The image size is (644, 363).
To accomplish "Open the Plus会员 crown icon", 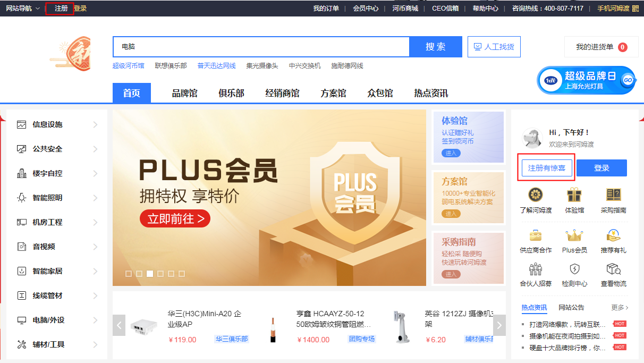I will point(574,235).
